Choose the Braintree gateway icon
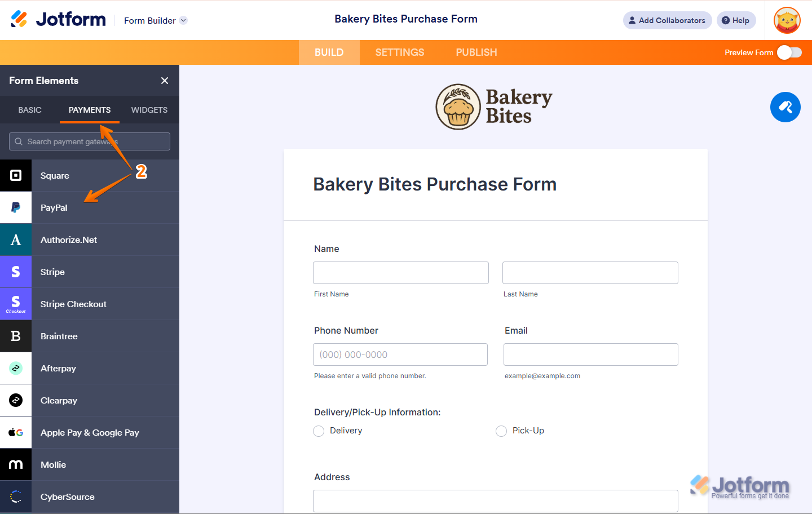812x514 pixels. (16, 336)
